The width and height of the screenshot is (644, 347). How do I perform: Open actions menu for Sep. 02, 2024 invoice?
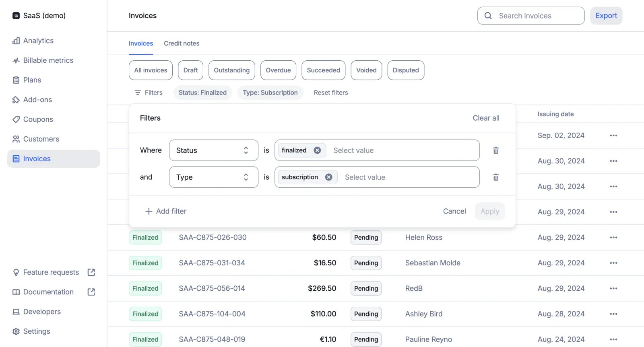613,136
